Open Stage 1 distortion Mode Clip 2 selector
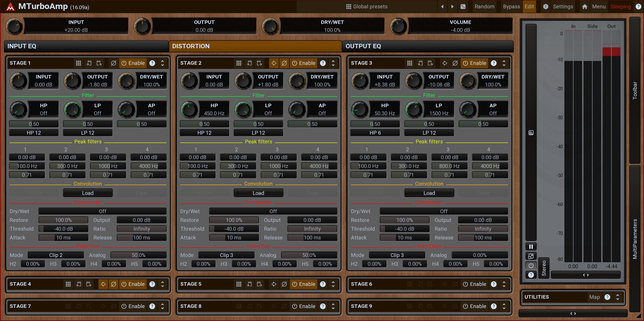Viewport: 644px width, 321px height. click(56, 255)
